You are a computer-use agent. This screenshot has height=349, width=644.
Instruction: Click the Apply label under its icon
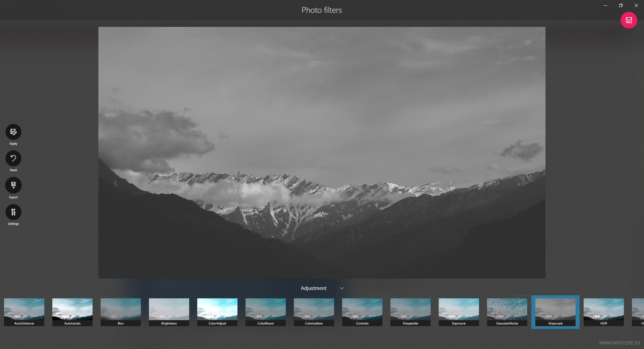coord(13,144)
